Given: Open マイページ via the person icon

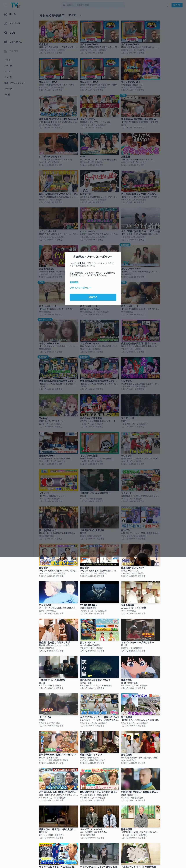Looking at the screenshot, I should (6, 23).
